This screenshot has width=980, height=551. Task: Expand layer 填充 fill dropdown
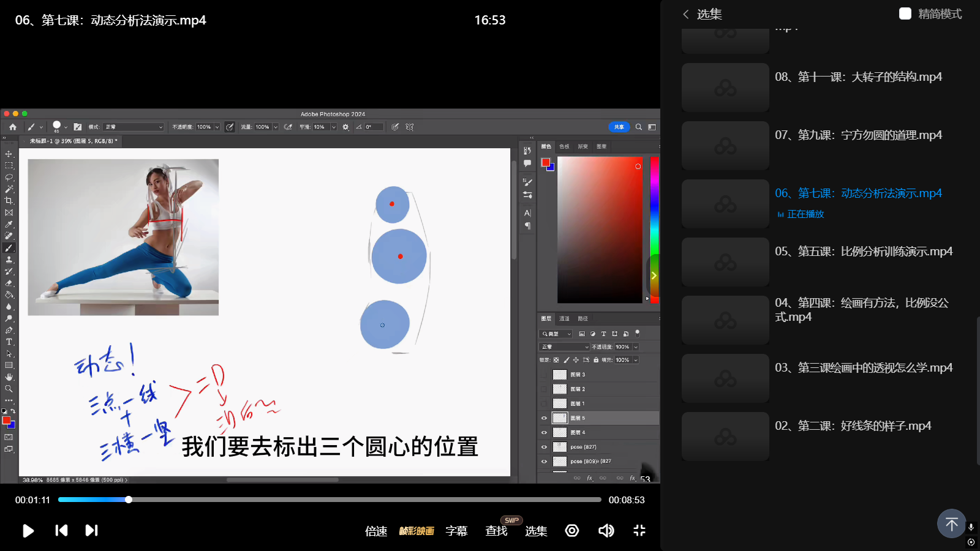tap(636, 360)
